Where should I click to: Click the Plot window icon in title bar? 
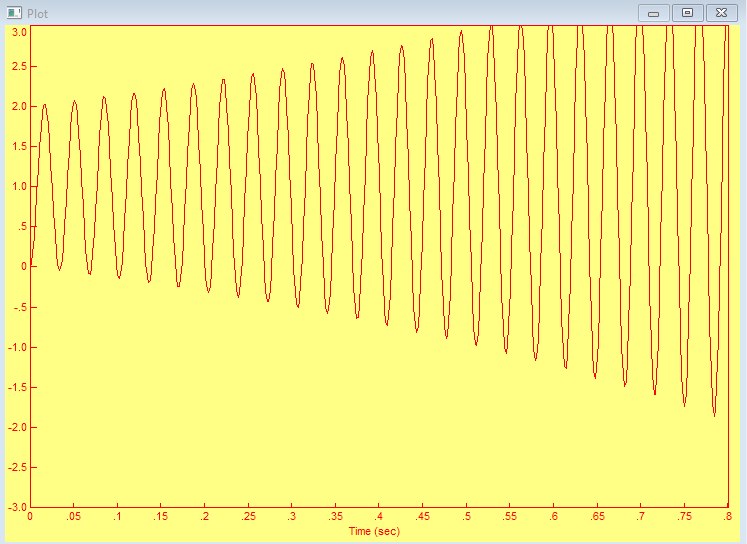[14, 14]
